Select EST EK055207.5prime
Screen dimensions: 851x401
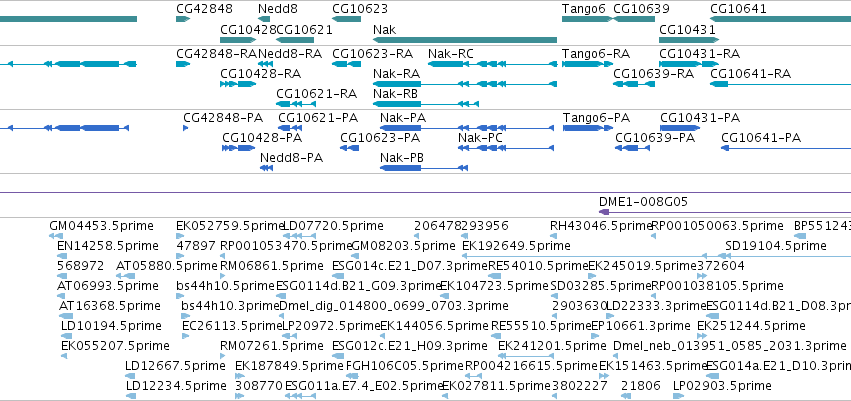[x=64, y=356]
